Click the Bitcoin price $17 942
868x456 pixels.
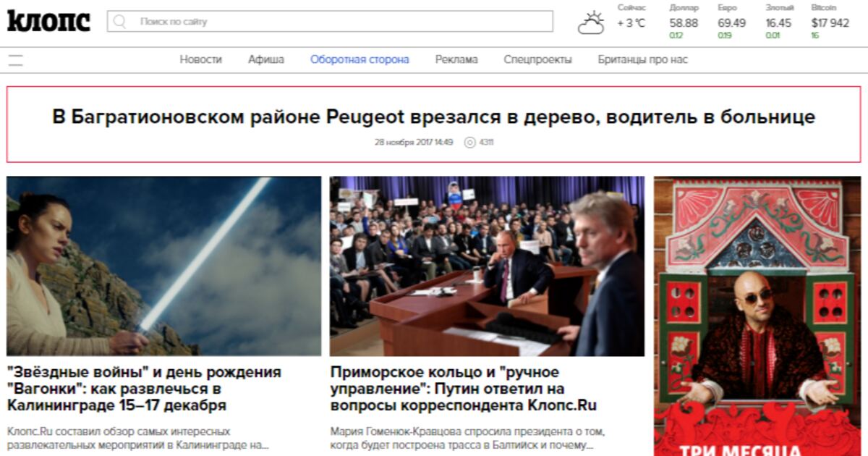pos(830,23)
